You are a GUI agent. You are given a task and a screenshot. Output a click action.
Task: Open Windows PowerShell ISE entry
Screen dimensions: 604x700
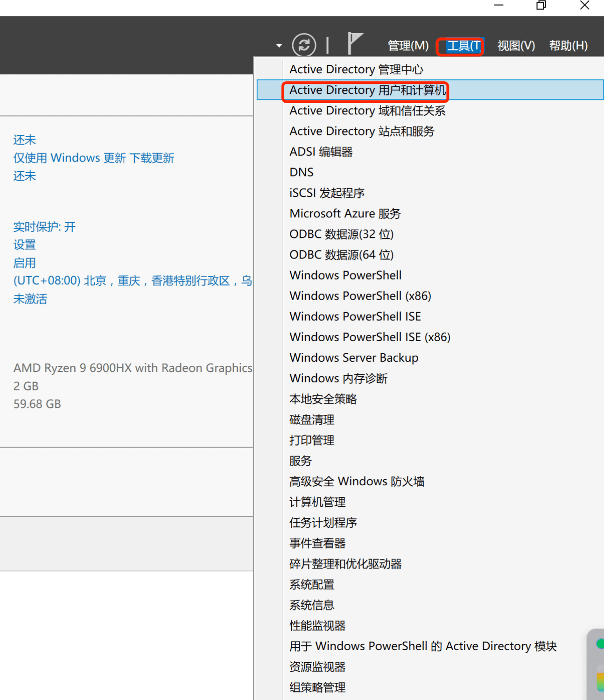355,316
